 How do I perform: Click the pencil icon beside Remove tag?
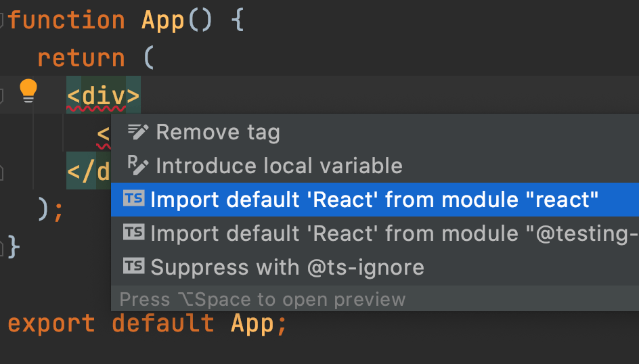(137, 131)
